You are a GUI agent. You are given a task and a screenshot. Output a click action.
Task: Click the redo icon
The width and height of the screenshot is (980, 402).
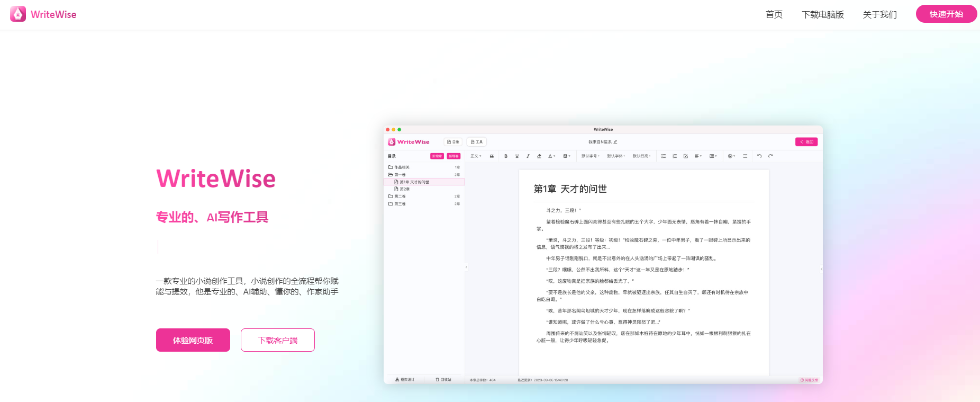click(770, 156)
